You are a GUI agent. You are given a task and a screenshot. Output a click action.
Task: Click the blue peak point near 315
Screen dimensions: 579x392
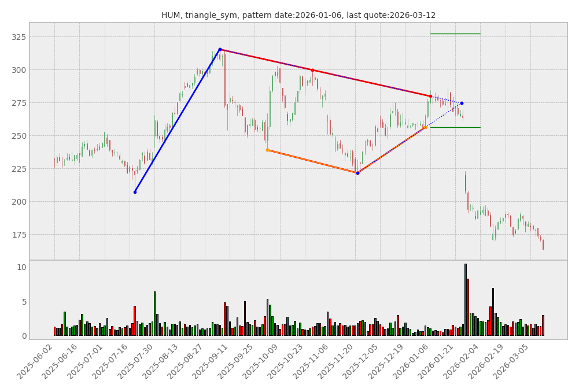coord(220,50)
